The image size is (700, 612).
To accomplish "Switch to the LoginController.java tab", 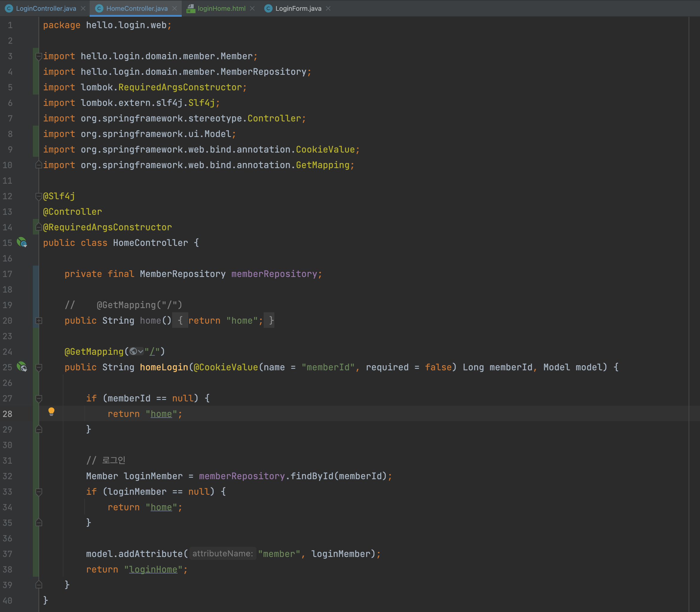I will click(x=46, y=9).
